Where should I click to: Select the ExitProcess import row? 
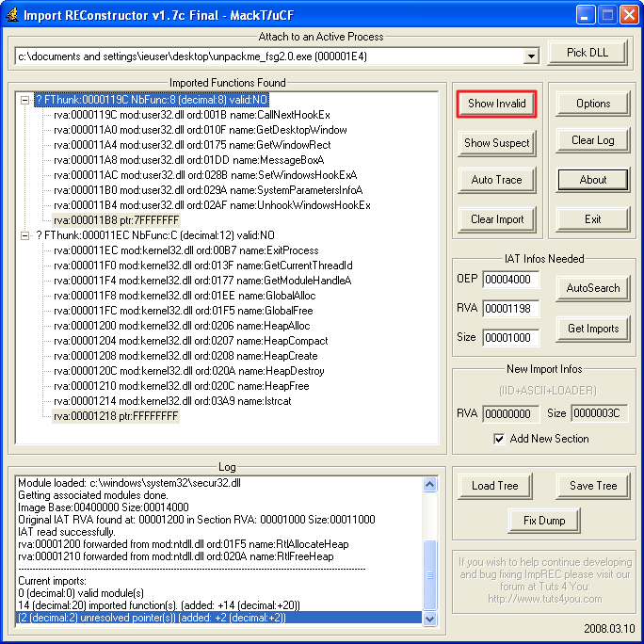tap(186, 250)
